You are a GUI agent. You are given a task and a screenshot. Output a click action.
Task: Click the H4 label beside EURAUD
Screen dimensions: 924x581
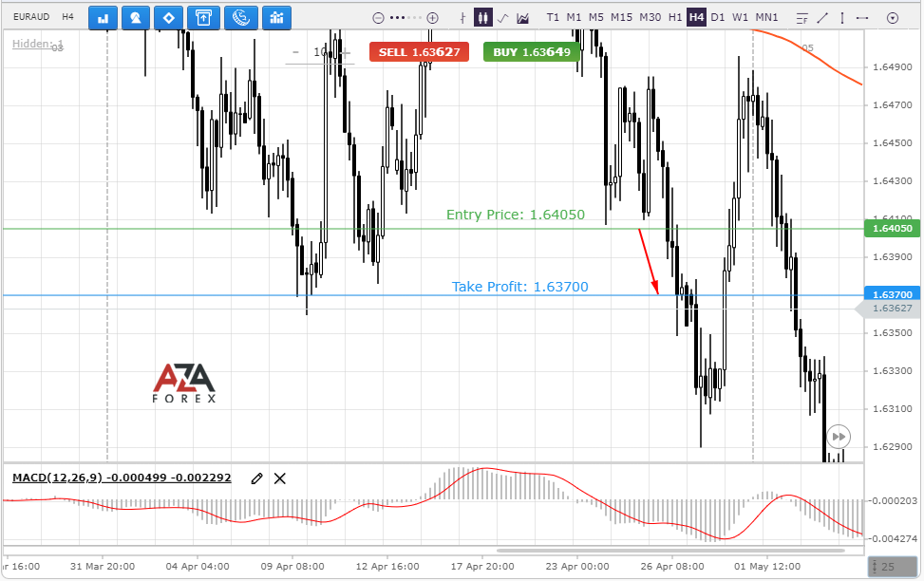click(67, 17)
